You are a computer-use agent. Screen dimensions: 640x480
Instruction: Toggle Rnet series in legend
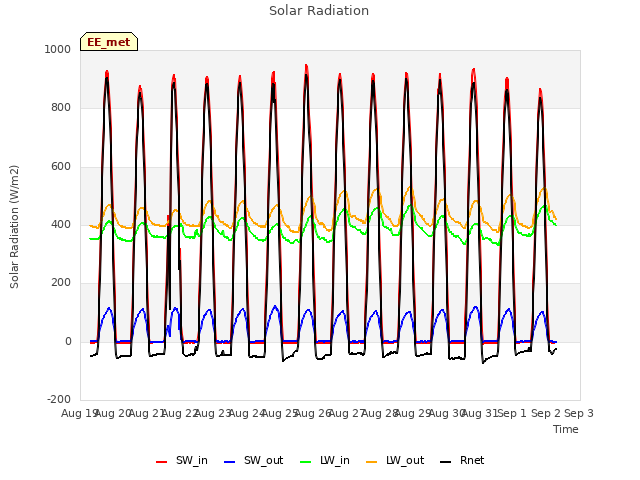click(462, 460)
